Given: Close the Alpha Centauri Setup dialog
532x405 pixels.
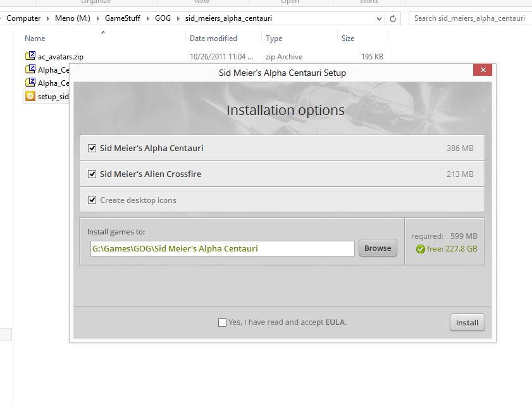Looking at the screenshot, I should [483, 70].
